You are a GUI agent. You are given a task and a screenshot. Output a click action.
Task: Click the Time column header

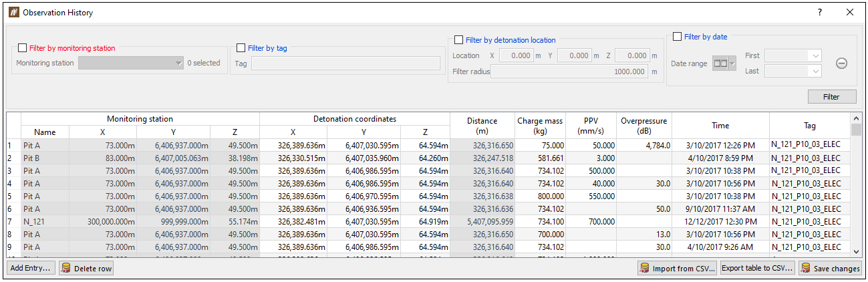(x=720, y=125)
